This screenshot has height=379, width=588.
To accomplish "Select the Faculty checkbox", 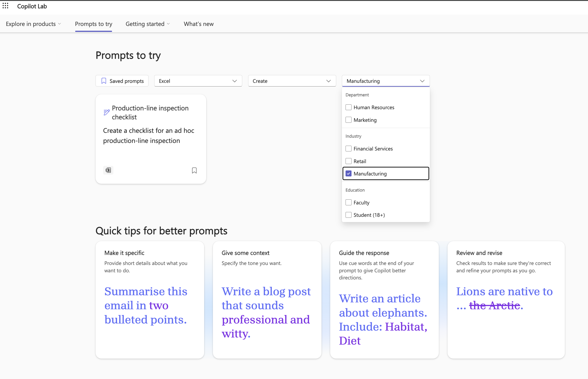I will coord(348,203).
